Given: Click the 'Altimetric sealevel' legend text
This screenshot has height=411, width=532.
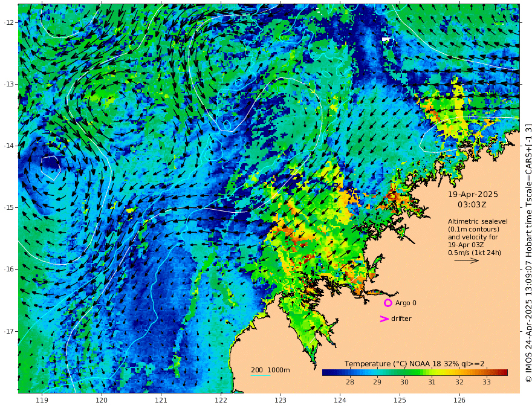Looking at the screenshot, I should point(478,221).
